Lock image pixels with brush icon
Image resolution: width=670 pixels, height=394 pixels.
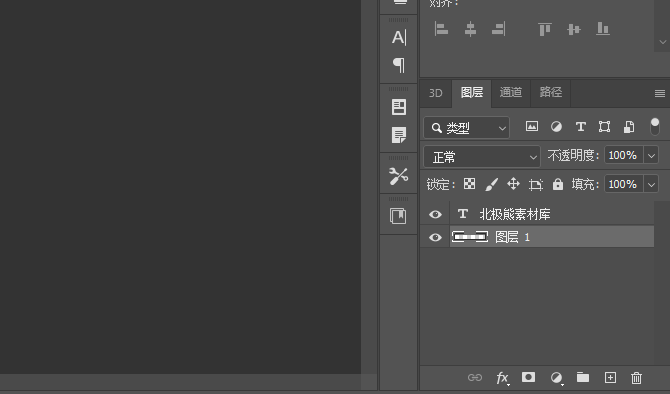point(491,184)
